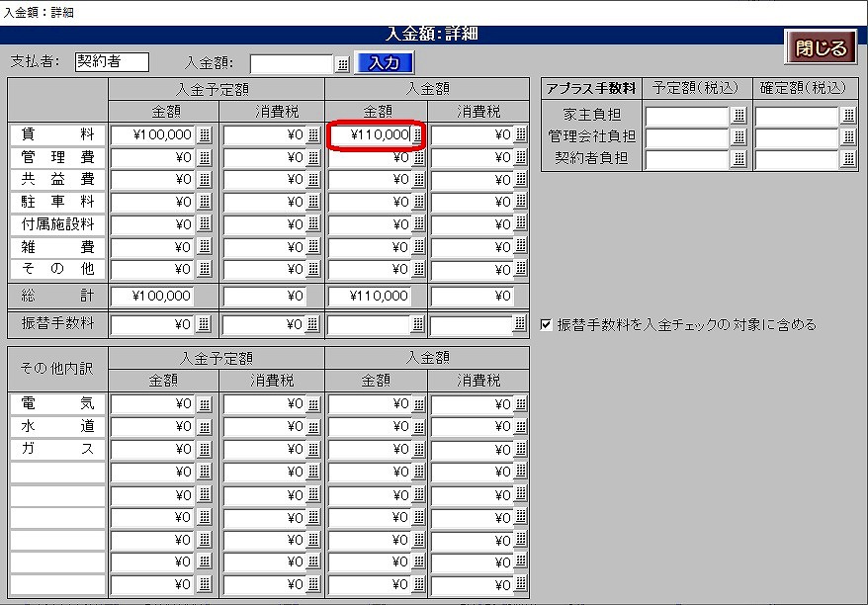
Task: Open calculator for 管理費 planned amount
Action: click(x=205, y=157)
